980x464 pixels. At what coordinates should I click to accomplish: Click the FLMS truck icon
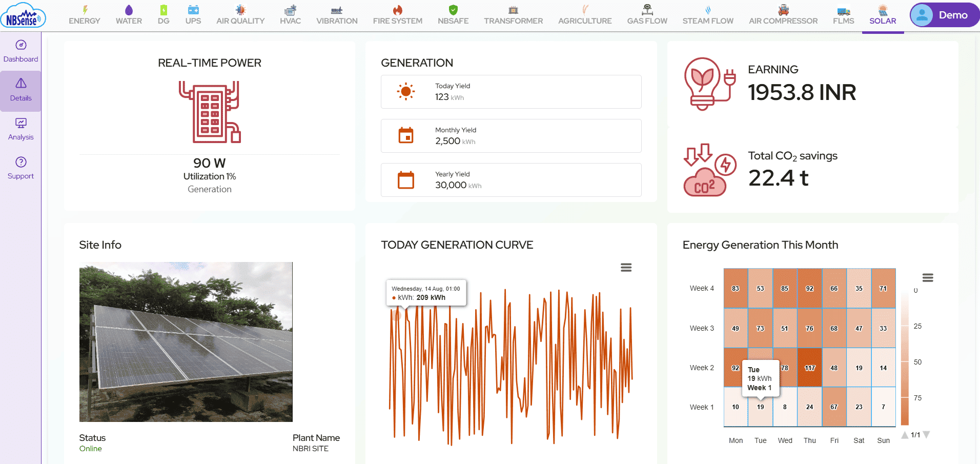844,10
